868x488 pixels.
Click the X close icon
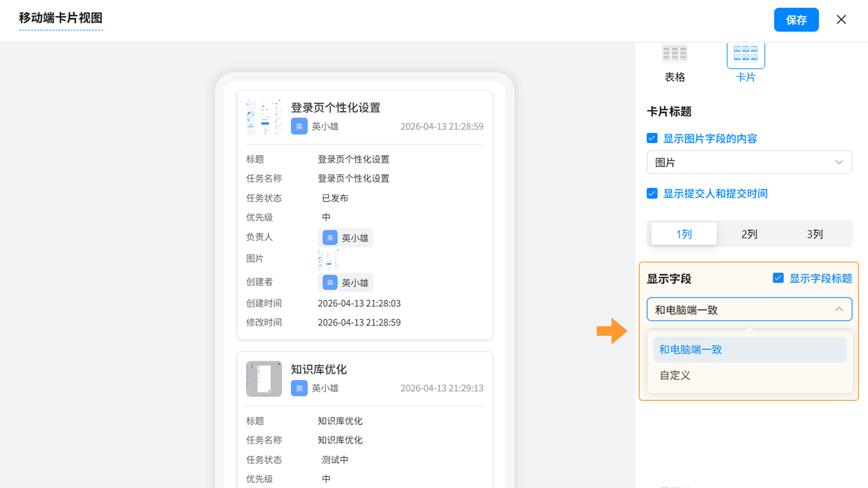coord(841,19)
